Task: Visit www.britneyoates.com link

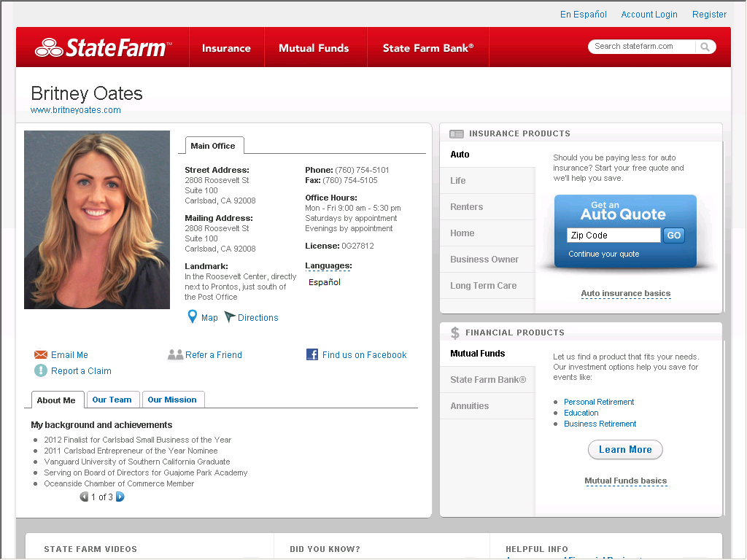Action: 76,110
